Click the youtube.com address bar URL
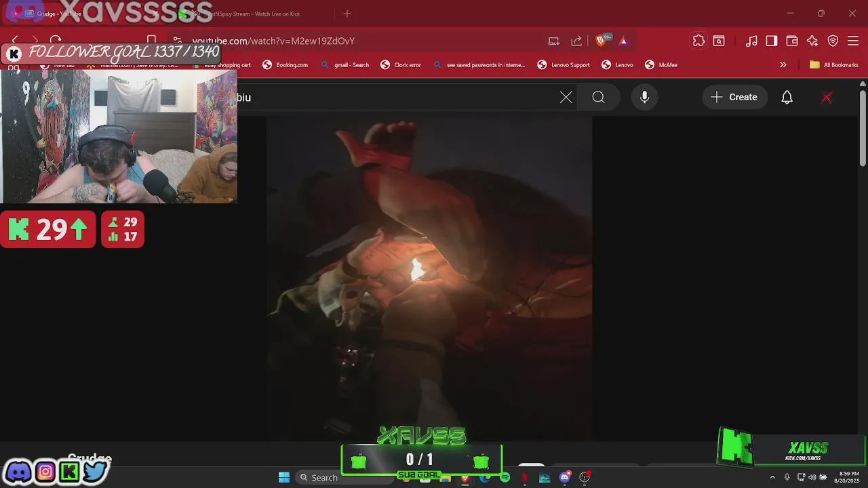868x488 pixels. pyautogui.click(x=273, y=41)
